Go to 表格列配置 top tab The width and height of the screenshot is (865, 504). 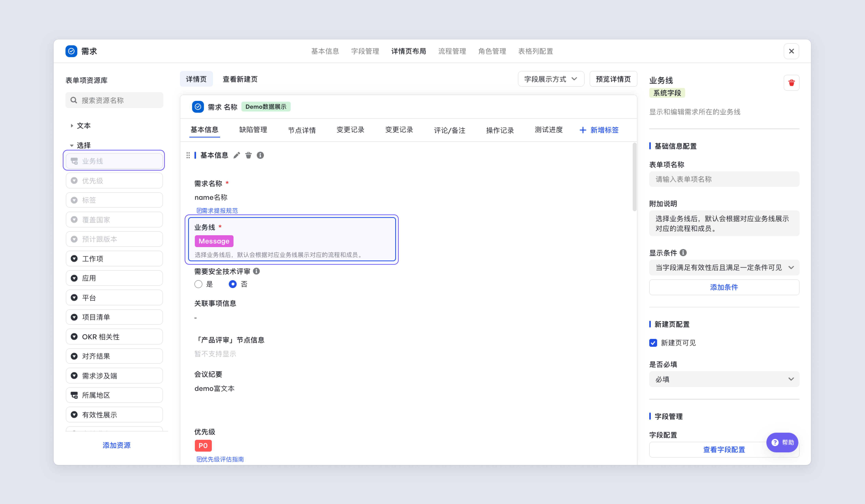pos(535,51)
